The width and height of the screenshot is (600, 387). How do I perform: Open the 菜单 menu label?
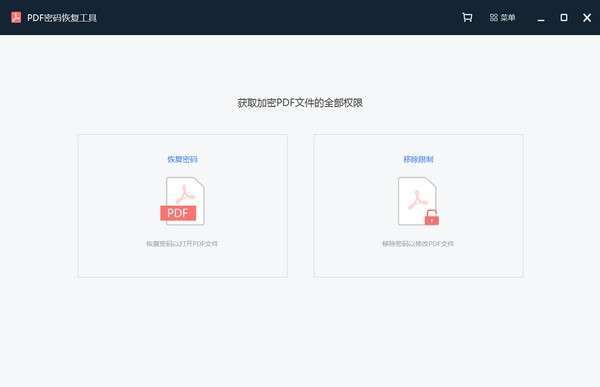tap(508, 18)
